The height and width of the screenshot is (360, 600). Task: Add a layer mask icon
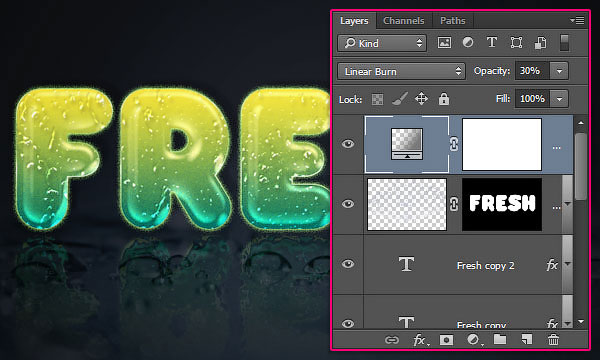coord(446,340)
